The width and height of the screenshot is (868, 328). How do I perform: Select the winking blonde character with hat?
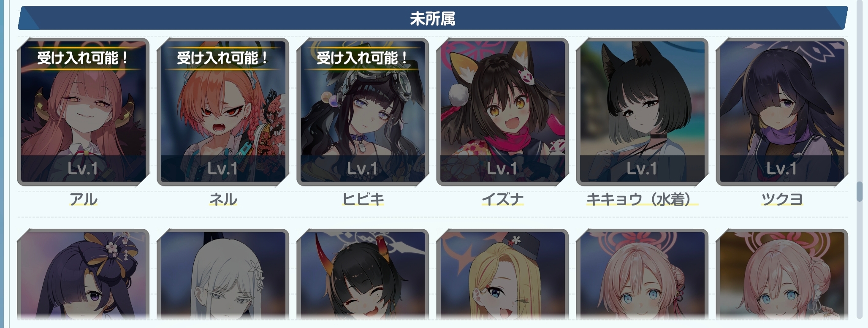pyautogui.click(x=502, y=274)
